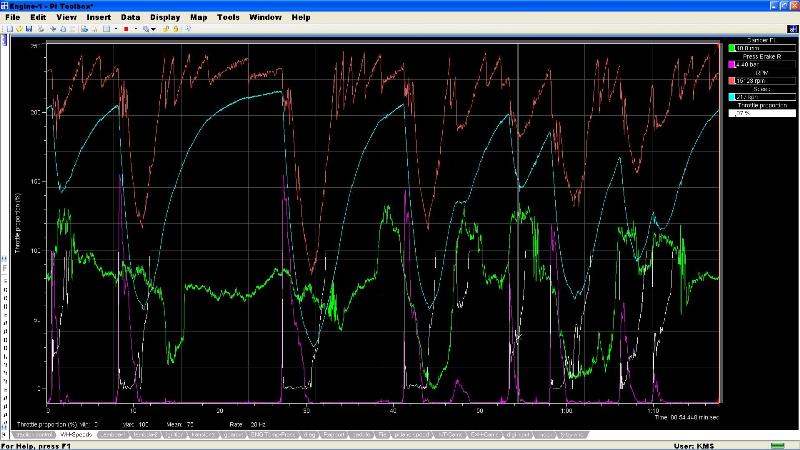Image resolution: width=800 pixels, height=450 pixels.
Task: Click the red square stop icon
Action: 126,29
